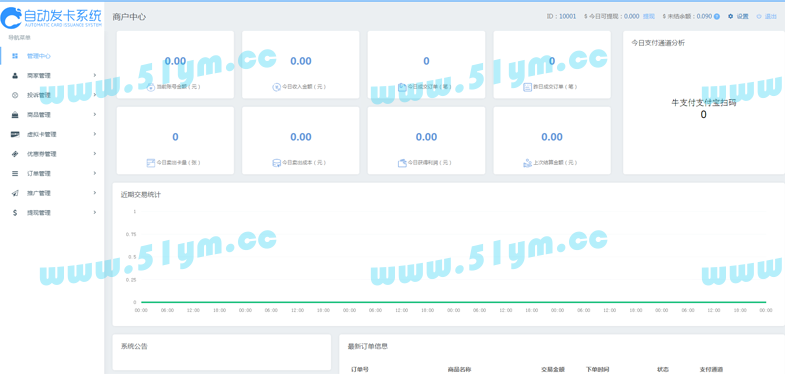Viewport: 785px width, 374px height.
Task: Click the 提现管理 dollar icon
Action: (15, 212)
